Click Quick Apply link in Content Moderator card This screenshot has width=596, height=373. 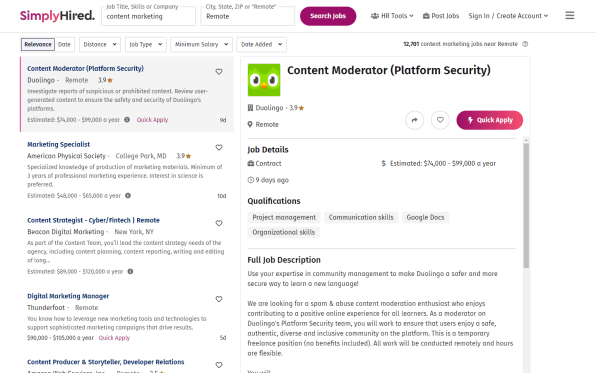(x=152, y=120)
